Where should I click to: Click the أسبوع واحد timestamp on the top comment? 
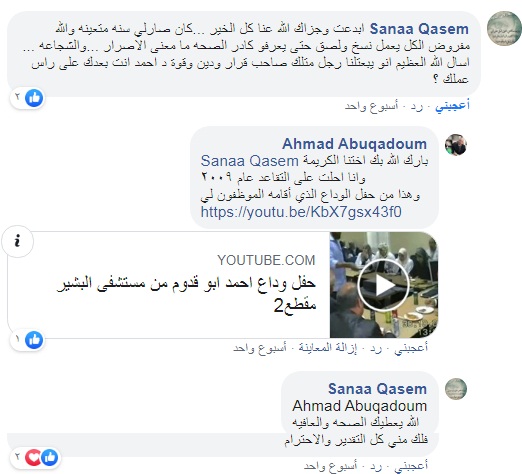coord(371,106)
